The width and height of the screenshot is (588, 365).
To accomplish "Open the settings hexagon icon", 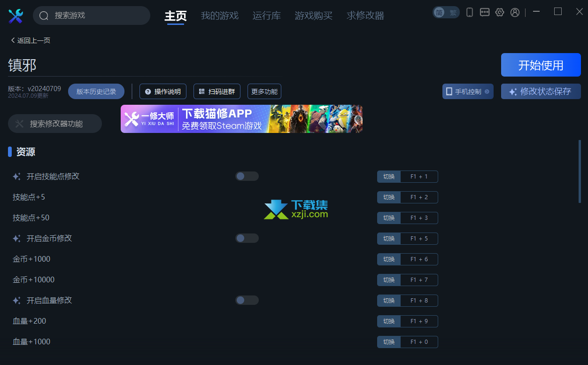I will (x=500, y=13).
